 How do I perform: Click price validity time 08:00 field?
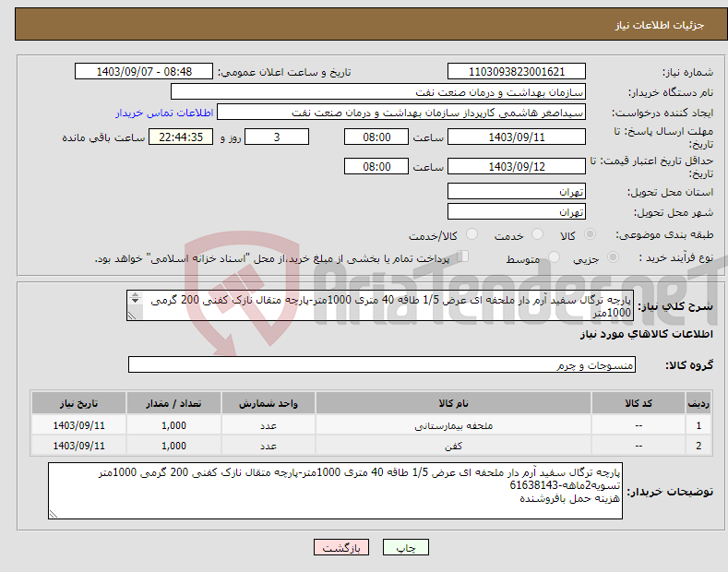(x=376, y=166)
